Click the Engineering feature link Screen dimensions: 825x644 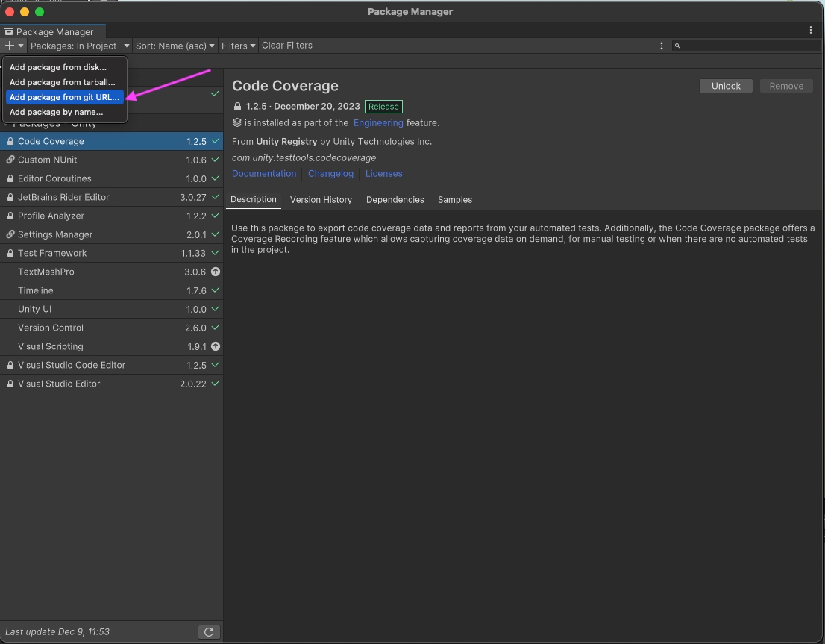coord(378,123)
